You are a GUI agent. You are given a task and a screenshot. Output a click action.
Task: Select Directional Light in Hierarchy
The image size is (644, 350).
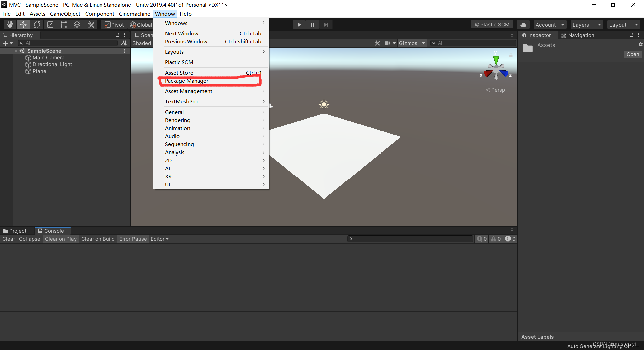click(52, 64)
